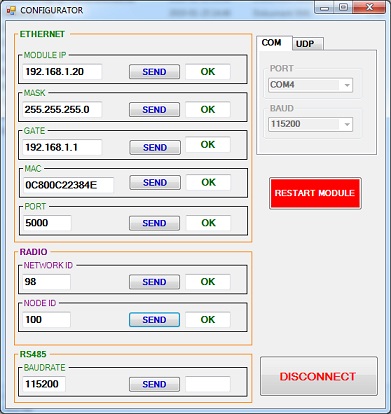Click the CONFIGURATOR app icon in title bar
The height and width of the screenshot is (414, 391).
tap(11, 10)
